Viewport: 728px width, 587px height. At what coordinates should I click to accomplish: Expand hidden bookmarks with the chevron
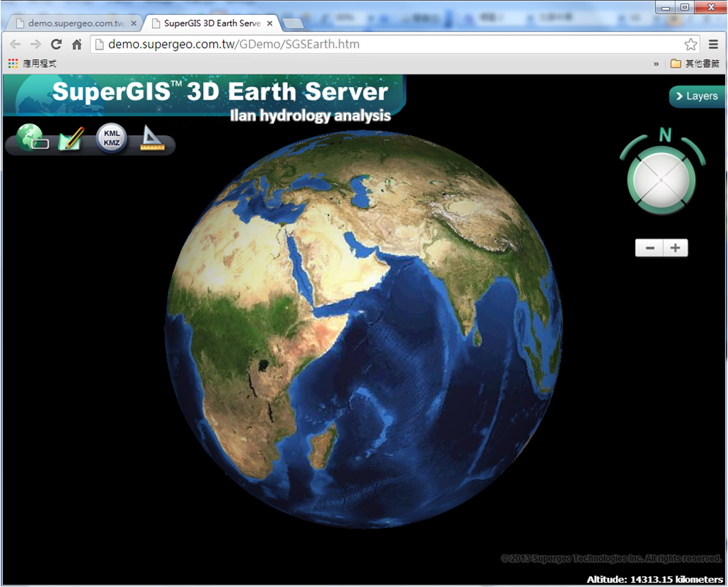click(656, 64)
